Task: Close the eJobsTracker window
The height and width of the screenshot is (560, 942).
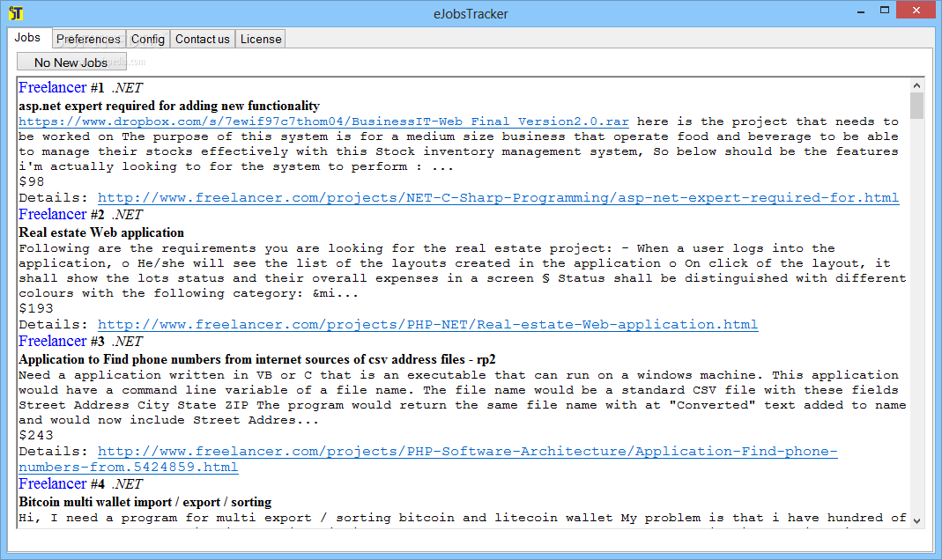Action: point(916,11)
